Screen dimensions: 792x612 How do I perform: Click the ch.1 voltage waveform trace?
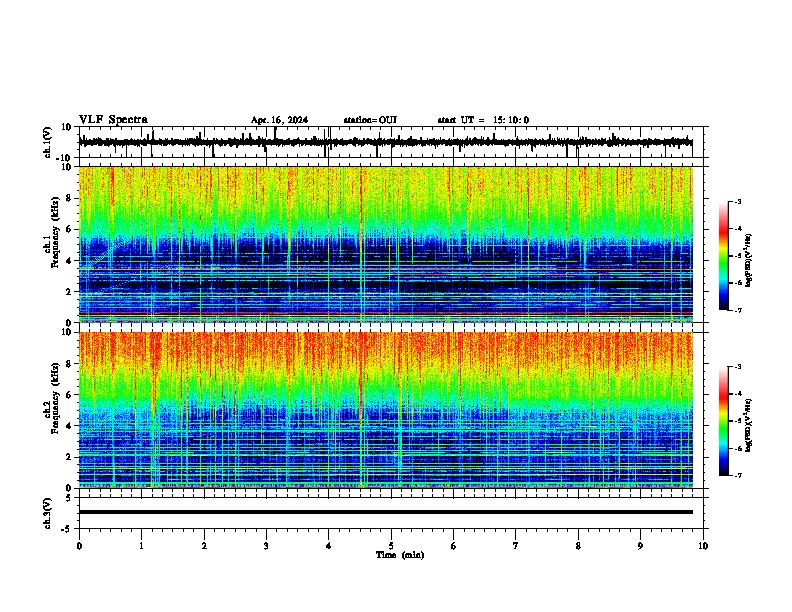[385, 142]
